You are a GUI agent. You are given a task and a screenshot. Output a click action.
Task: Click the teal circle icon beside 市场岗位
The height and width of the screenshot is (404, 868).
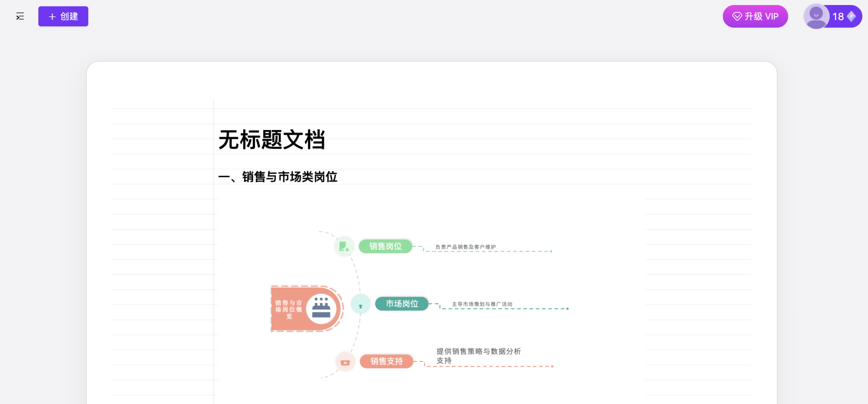[x=360, y=305]
